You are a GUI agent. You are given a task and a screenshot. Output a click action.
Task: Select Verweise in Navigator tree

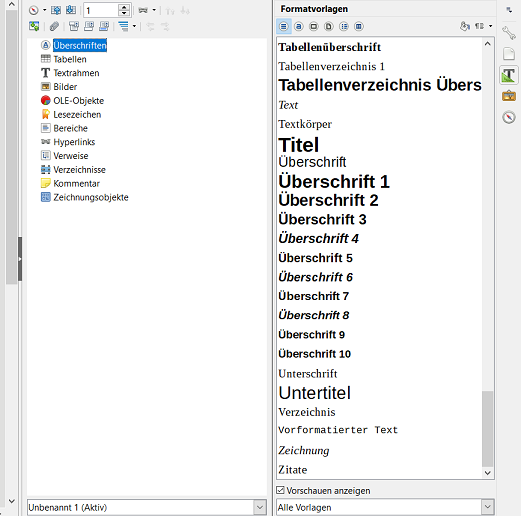pyautogui.click(x=71, y=156)
